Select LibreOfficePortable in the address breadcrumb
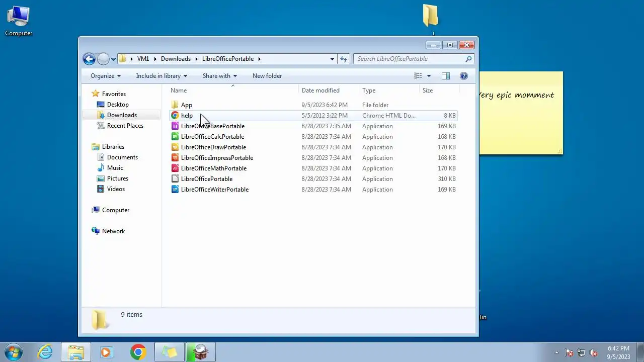The image size is (644, 362). pyautogui.click(x=228, y=59)
